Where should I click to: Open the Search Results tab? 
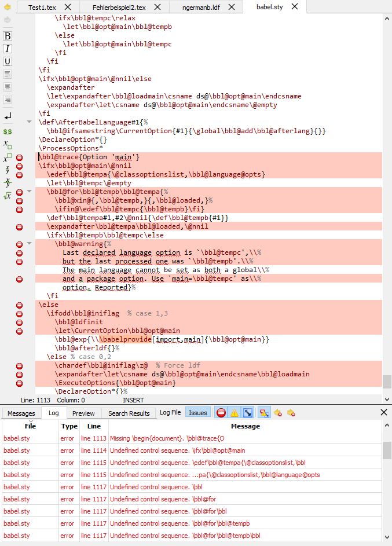click(129, 413)
